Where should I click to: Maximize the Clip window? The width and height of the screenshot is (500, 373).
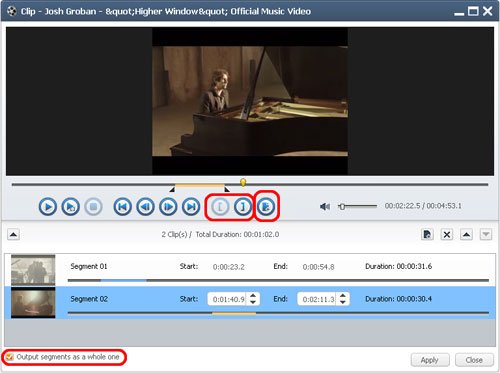[x=473, y=11]
